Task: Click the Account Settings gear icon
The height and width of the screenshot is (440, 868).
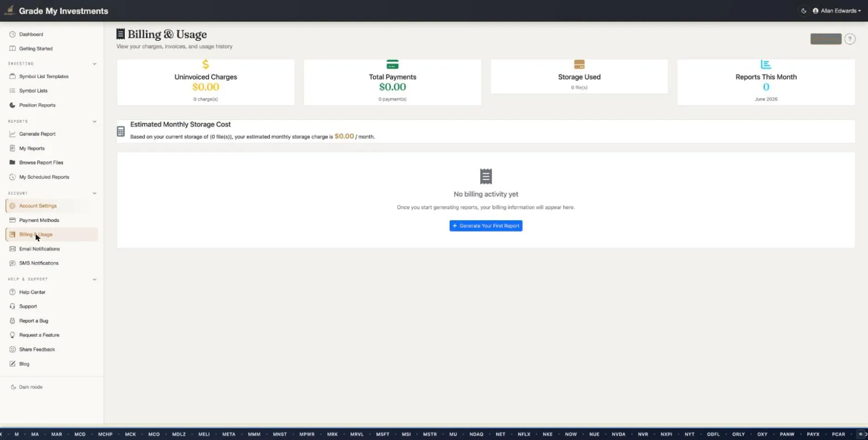Action: tap(12, 206)
